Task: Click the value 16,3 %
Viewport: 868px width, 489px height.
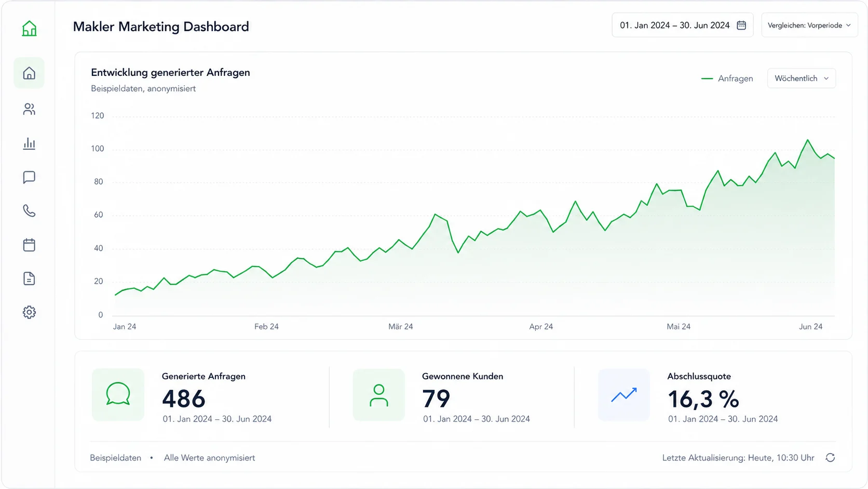Action: 703,399
